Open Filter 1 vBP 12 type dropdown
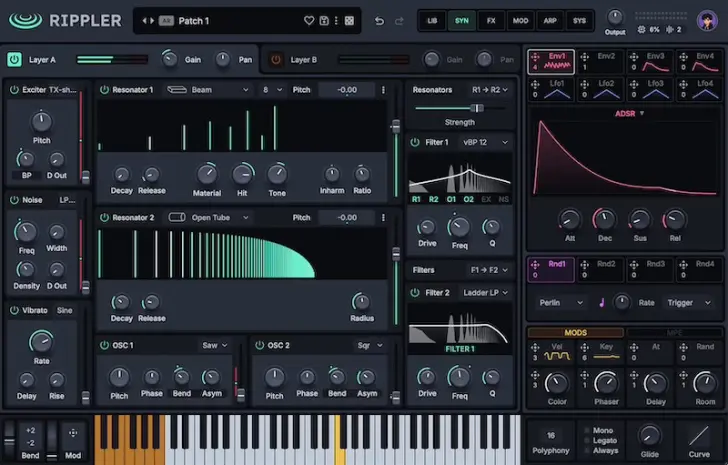Screen dimensions: 728x465 (485, 142)
